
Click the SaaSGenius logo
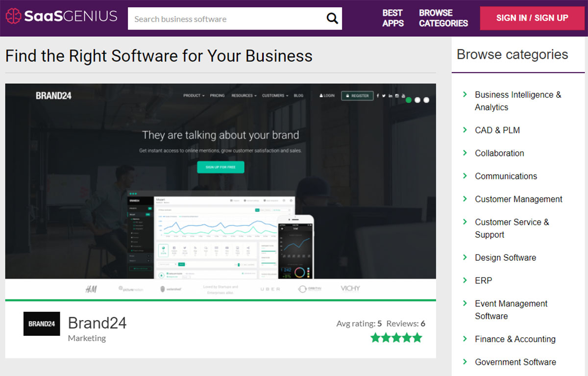point(62,16)
